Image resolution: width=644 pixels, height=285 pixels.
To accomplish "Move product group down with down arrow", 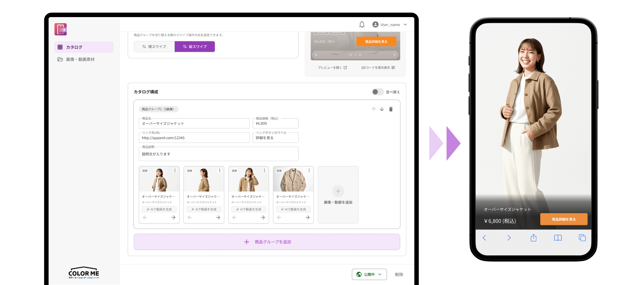I will pyautogui.click(x=382, y=109).
